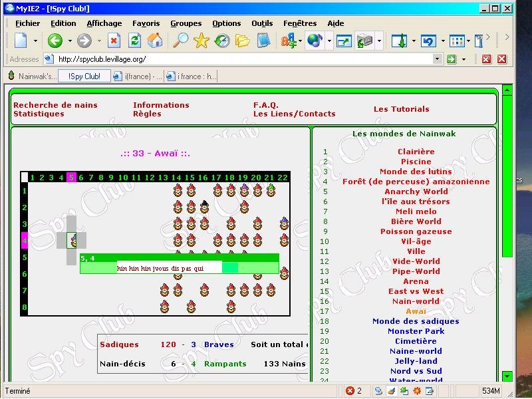Click the printer toolbar icon
Viewport: 532px width, 399px height.
coord(364,41)
